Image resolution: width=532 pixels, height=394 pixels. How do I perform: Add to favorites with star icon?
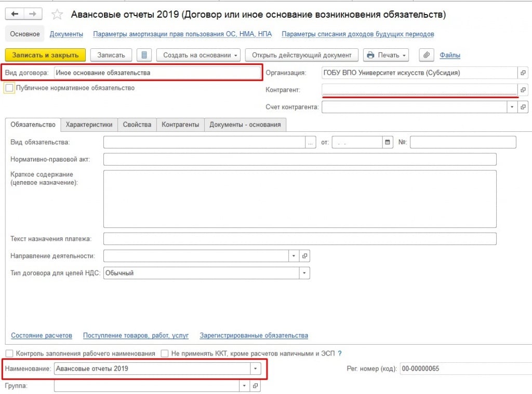[x=57, y=15]
